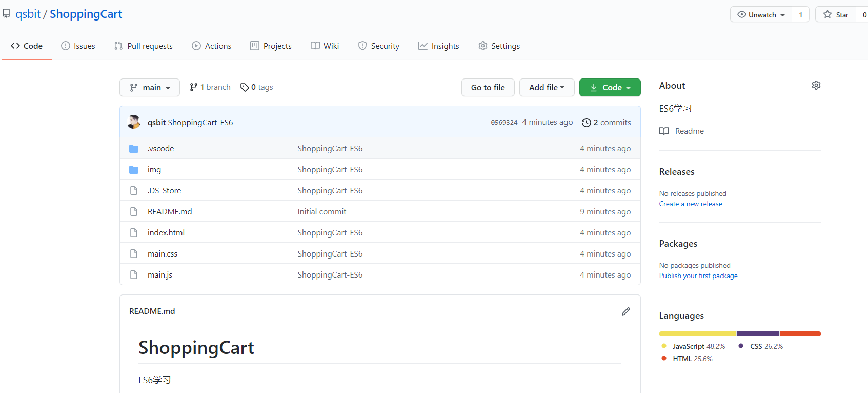Viewport: 868px width, 393px height.
Task: View the Insights tab
Action: coord(439,46)
